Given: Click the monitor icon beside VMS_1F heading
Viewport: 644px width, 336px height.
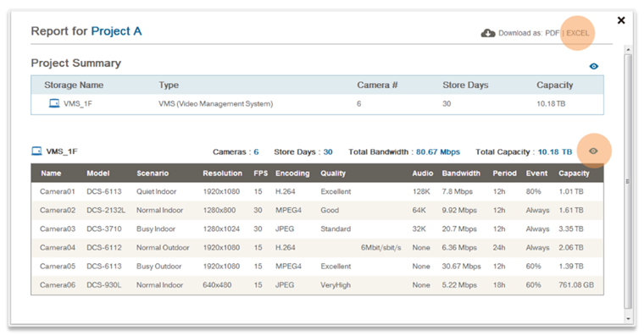Looking at the screenshot, I should pyautogui.click(x=36, y=151).
